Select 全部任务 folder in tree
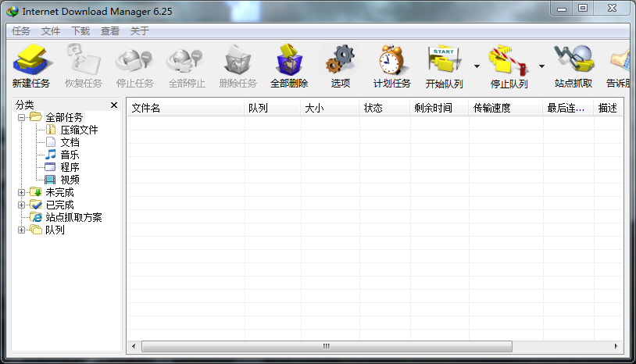 coord(64,117)
